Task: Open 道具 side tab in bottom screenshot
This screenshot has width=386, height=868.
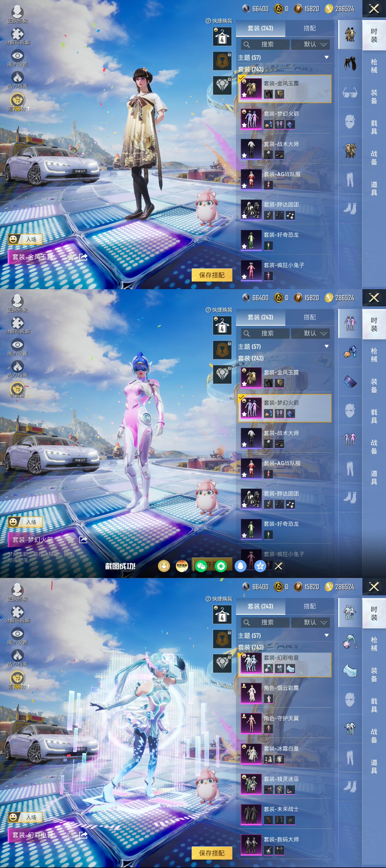Action: click(x=374, y=767)
